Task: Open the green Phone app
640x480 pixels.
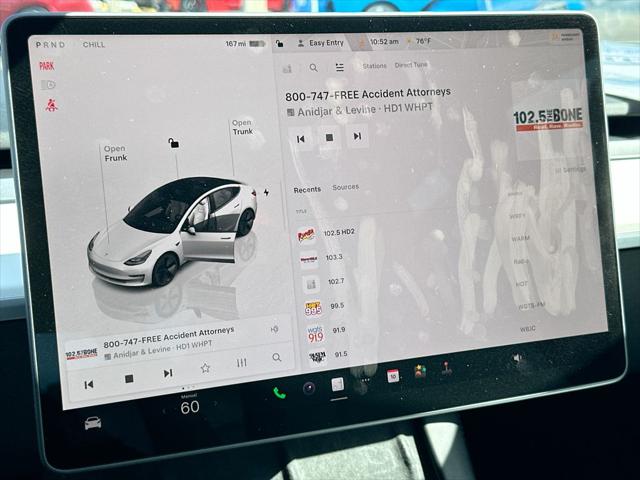Action: click(x=279, y=393)
